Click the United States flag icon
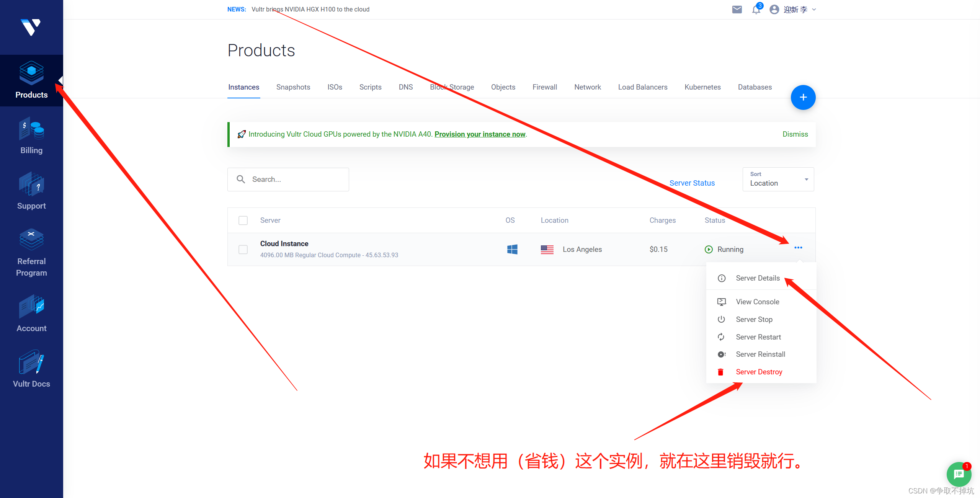The height and width of the screenshot is (498, 980). coord(547,250)
